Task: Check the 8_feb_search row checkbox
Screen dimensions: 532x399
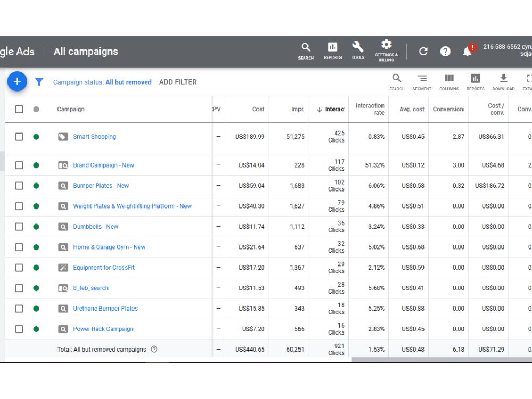Action: pyautogui.click(x=19, y=288)
